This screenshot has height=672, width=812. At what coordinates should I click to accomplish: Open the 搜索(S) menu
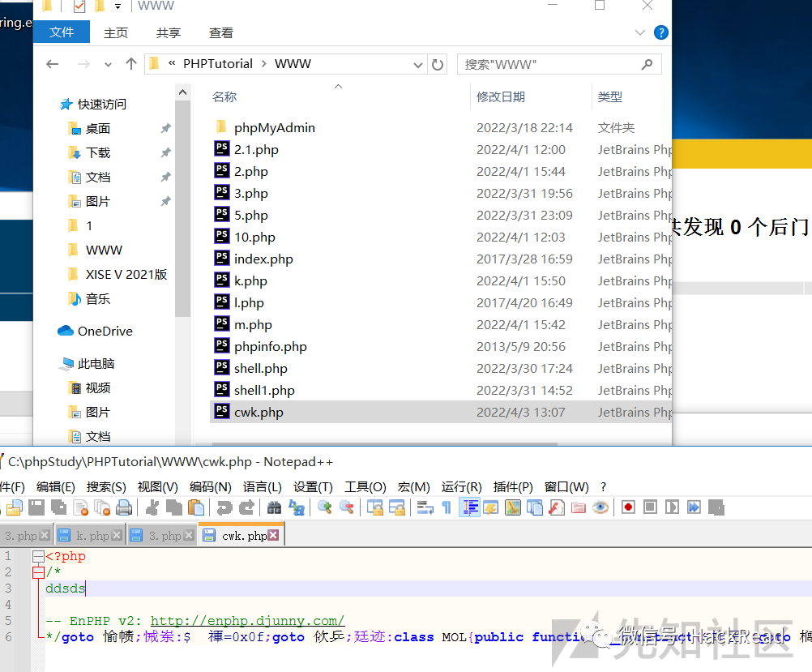click(x=106, y=487)
